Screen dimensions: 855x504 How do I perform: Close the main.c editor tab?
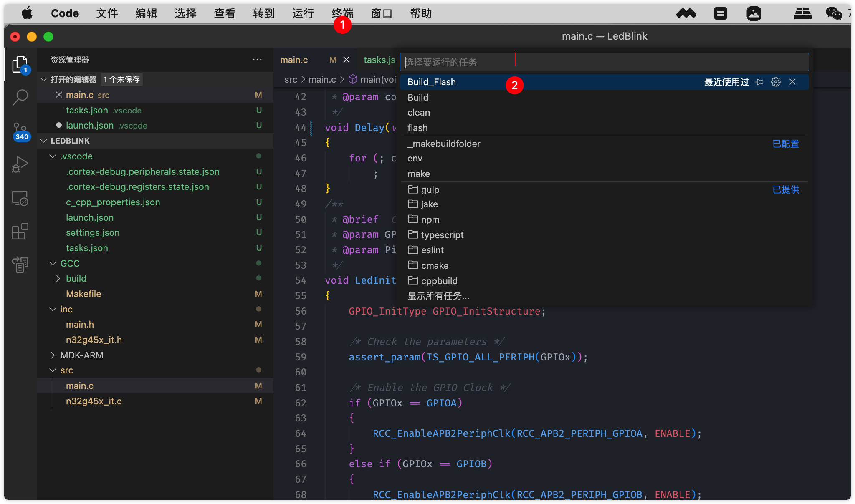pos(346,60)
